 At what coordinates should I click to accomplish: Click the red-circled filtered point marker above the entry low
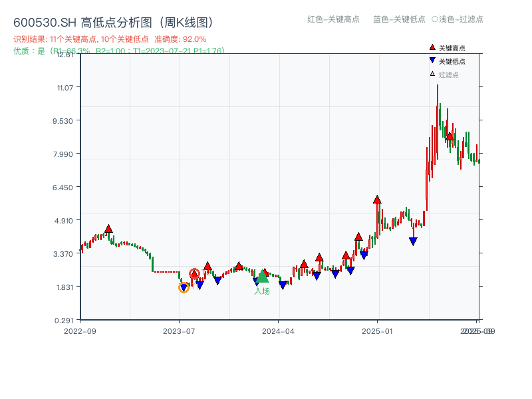tap(196, 273)
